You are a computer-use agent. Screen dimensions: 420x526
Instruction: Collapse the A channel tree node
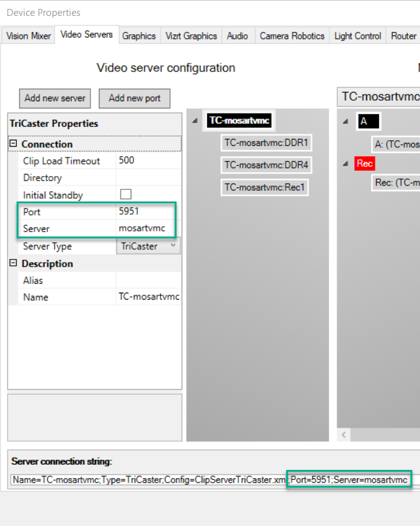click(x=345, y=121)
